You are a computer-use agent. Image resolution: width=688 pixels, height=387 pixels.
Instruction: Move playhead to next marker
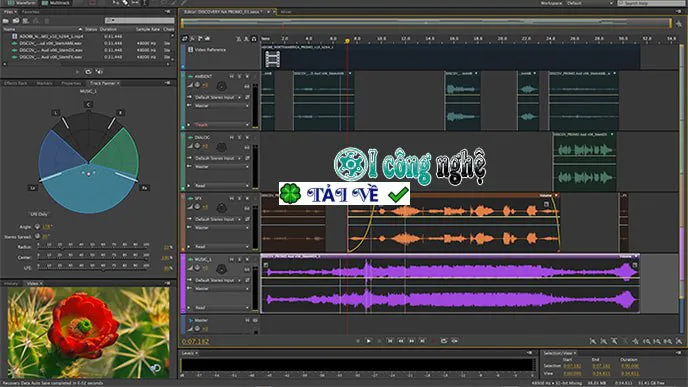(x=422, y=340)
